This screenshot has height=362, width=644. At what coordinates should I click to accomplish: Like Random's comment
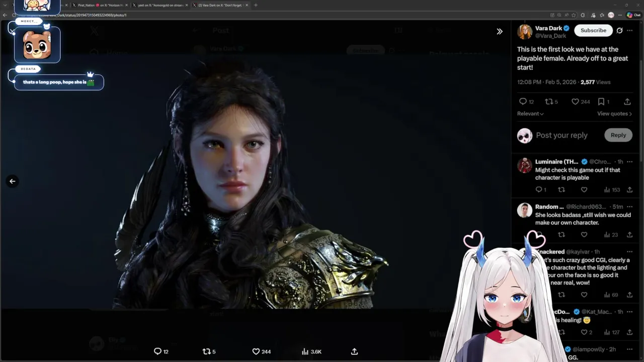584,235
